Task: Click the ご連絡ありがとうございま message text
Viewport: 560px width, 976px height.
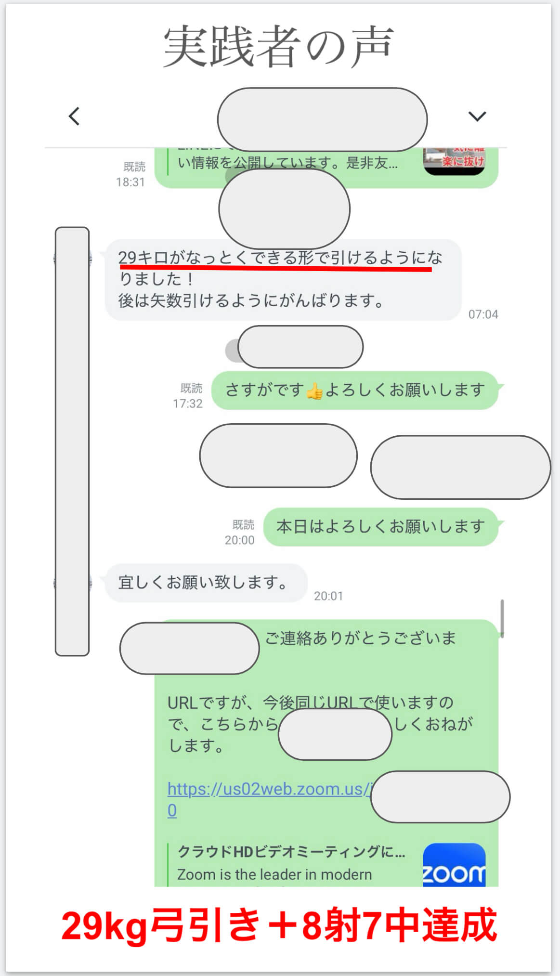Action: [x=361, y=638]
